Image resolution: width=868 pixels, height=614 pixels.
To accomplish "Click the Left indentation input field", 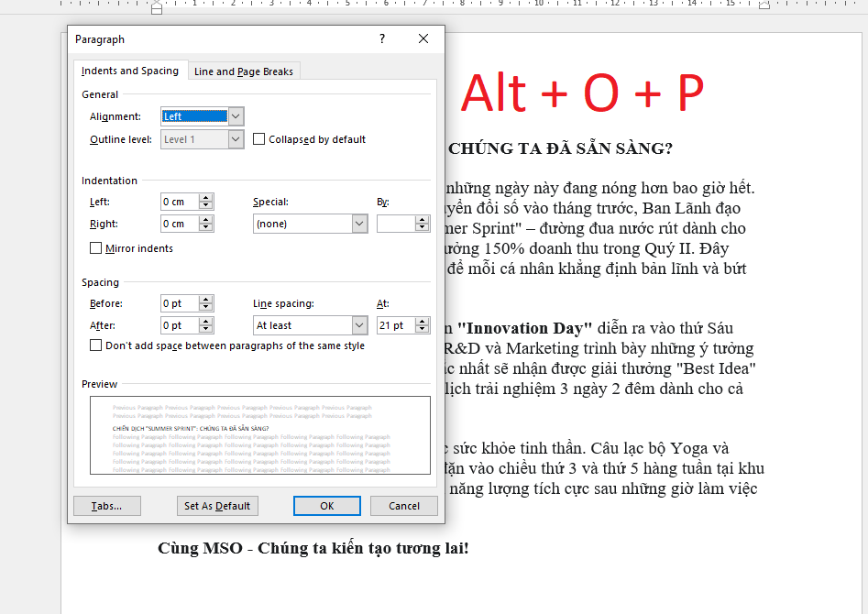I will (x=179, y=202).
